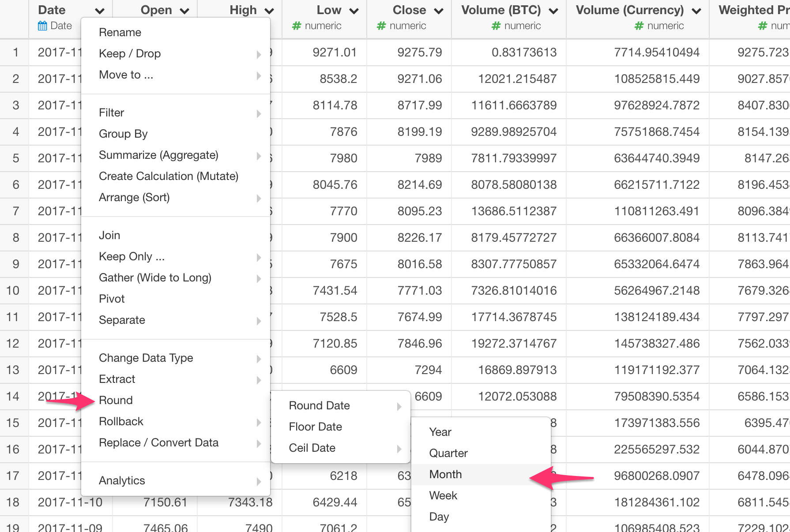790x532 pixels.
Task: Open the Extract submenu
Action: [x=176, y=379]
